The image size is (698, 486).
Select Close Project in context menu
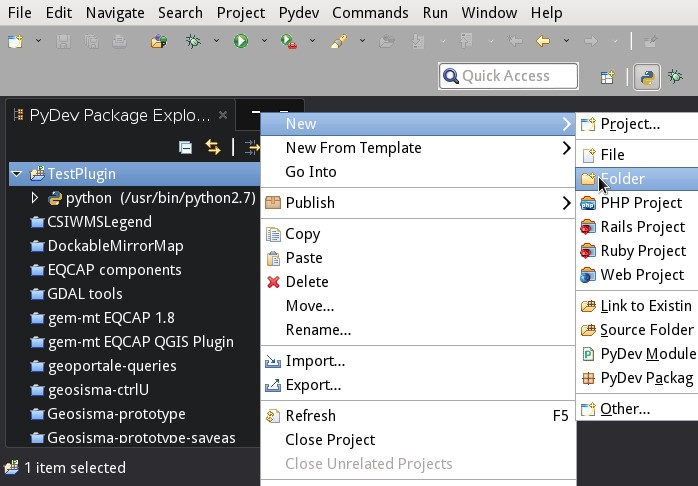pyautogui.click(x=418, y=440)
